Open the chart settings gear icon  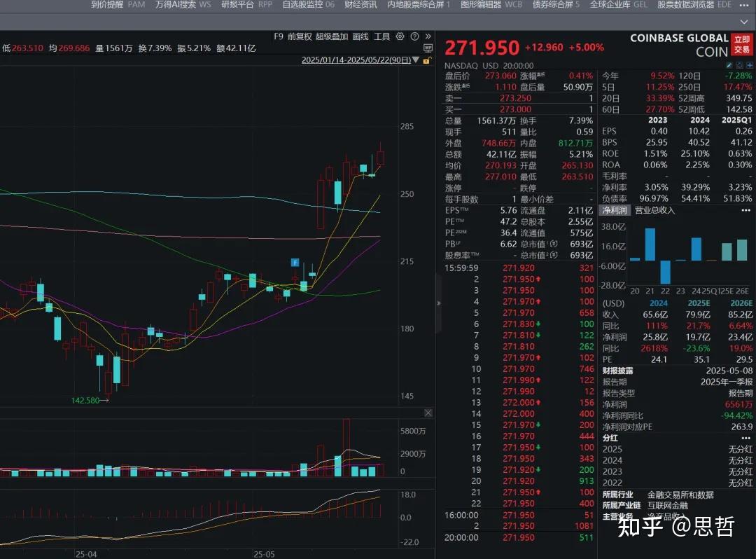pos(400,36)
